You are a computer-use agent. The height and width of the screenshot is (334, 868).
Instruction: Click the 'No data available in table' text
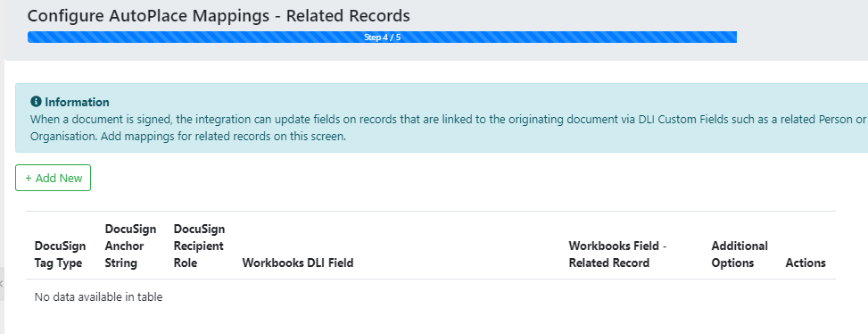(98, 296)
